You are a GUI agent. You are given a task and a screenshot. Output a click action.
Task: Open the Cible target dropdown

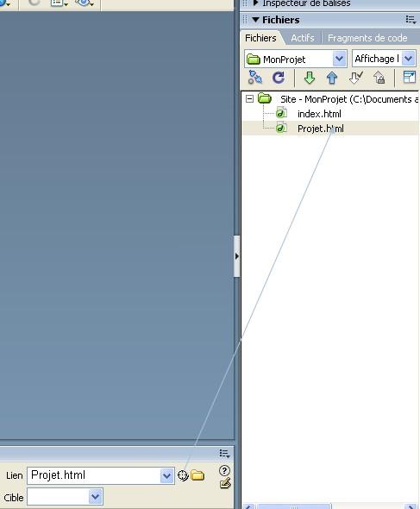(96, 497)
